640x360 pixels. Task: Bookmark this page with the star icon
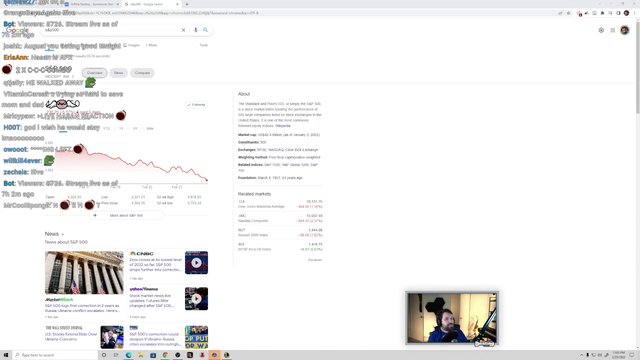pyautogui.click(x=568, y=13)
